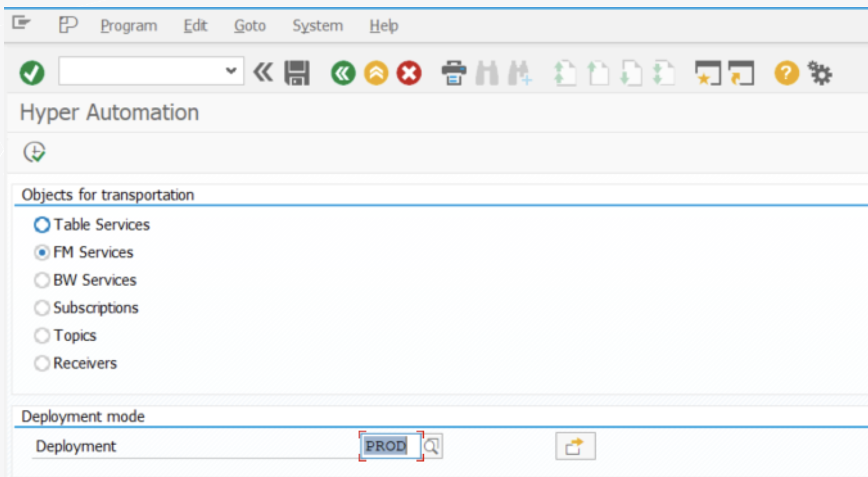Execute the Hyper Automation program
This screenshot has height=477, width=868.
[33, 152]
